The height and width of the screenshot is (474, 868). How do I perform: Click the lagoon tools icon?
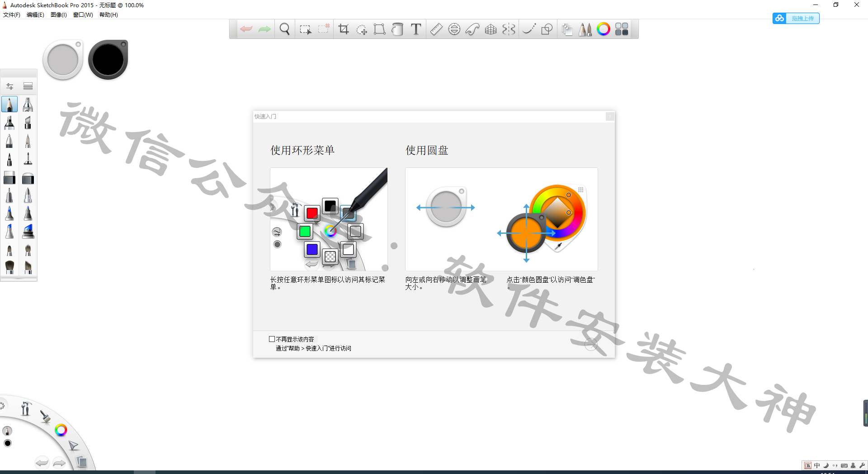(26, 408)
